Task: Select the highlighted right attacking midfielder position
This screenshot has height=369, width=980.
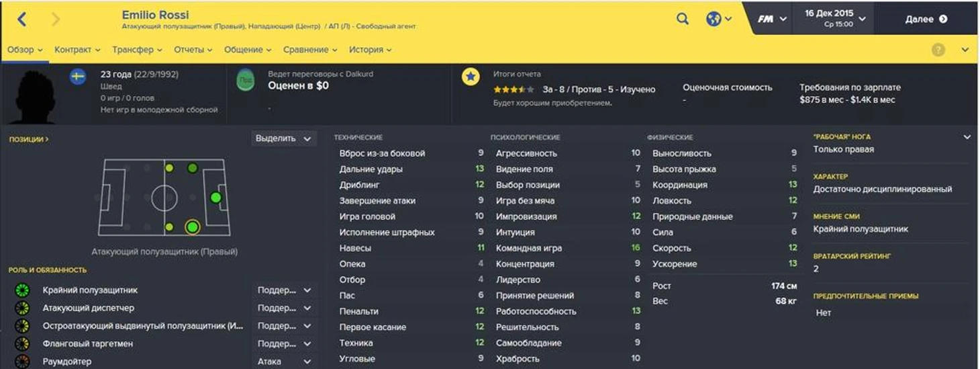Action: [x=193, y=227]
